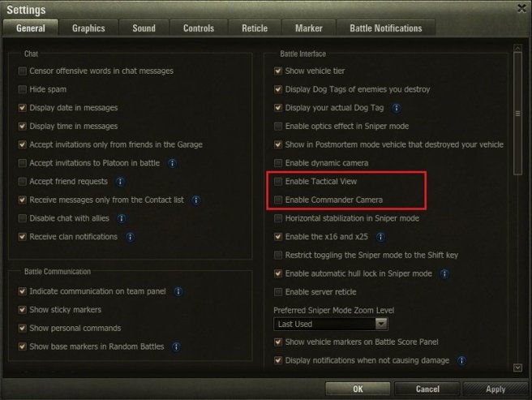Click info icon beside Receive clan notifications
Screen dimensions: 532x400
point(130,237)
